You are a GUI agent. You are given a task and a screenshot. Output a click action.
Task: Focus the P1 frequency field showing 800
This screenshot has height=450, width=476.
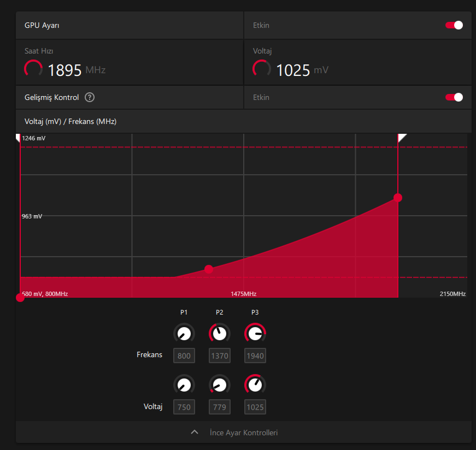tap(184, 356)
